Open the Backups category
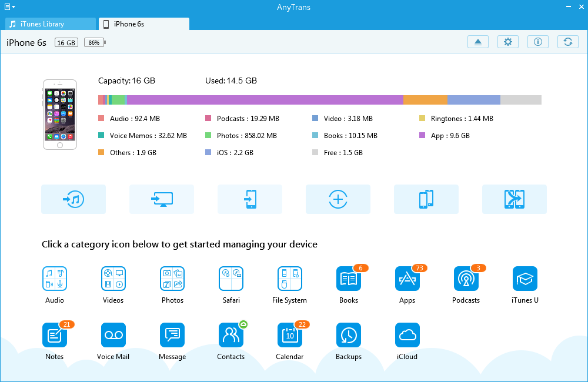The width and height of the screenshot is (588, 382). pos(348,335)
